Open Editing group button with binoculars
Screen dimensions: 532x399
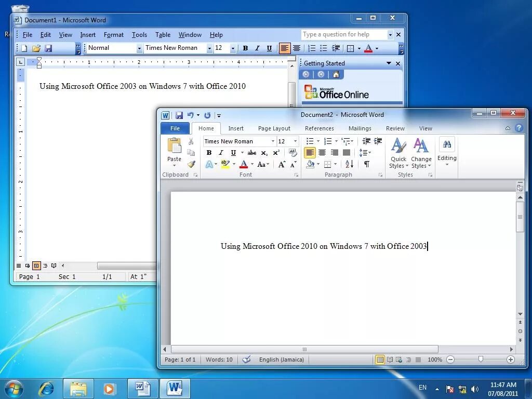pyautogui.click(x=447, y=151)
